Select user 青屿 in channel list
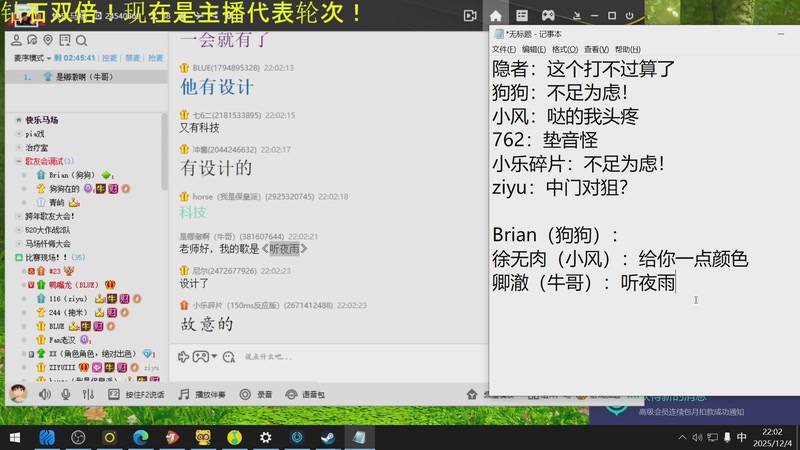This screenshot has width=800, height=450. point(57,203)
